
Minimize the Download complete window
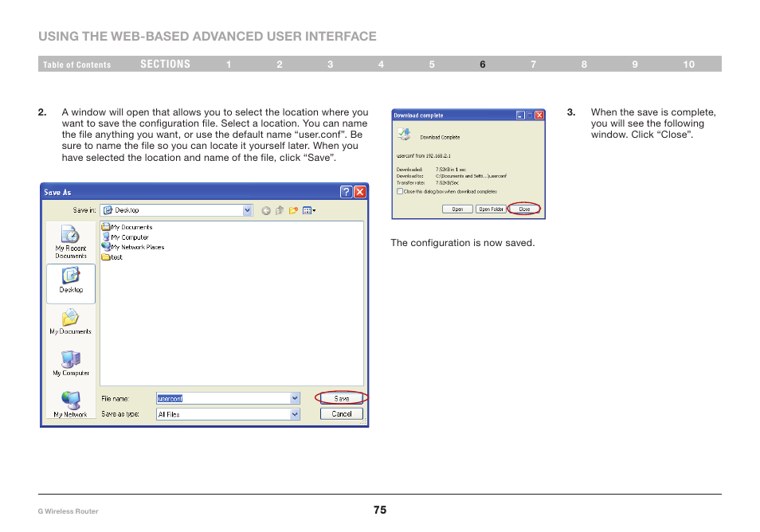pos(520,115)
